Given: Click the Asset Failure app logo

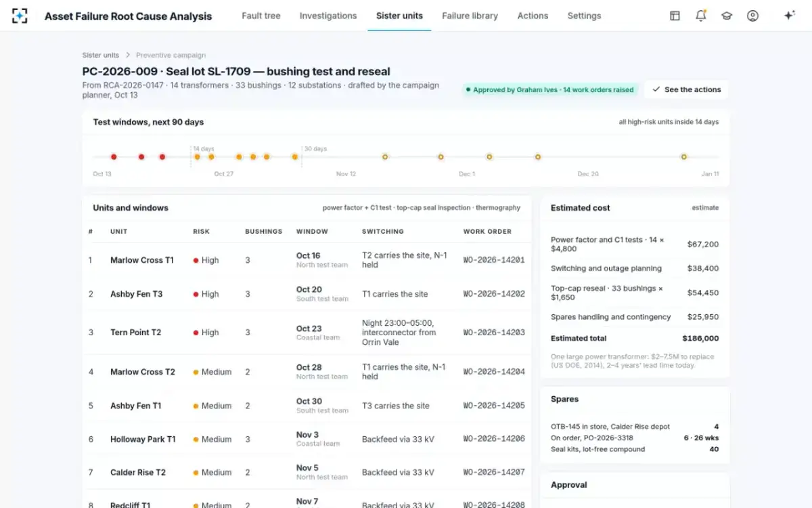Looking at the screenshot, I should (20, 16).
